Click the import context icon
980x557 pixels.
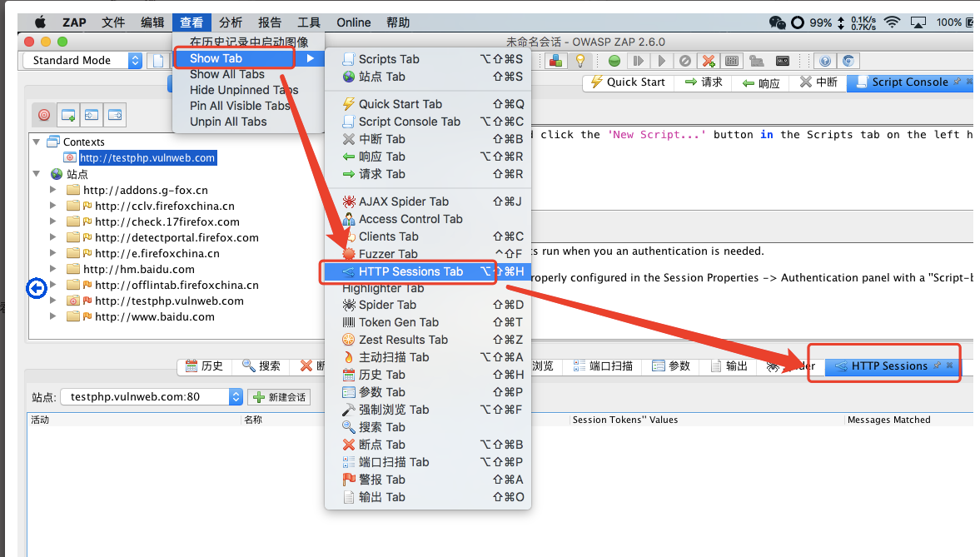point(92,115)
